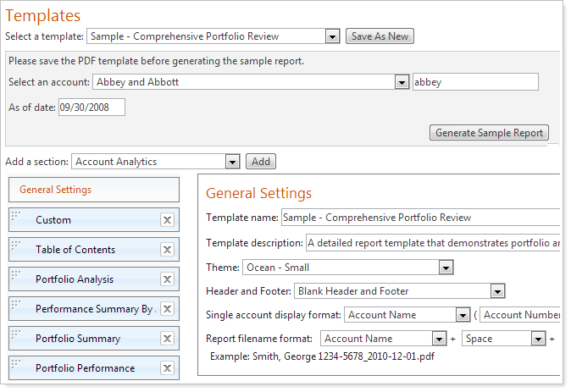Image resolution: width=571 pixels, height=392 pixels.
Task: Remove the Table of Contents section
Action: click(x=167, y=250)
